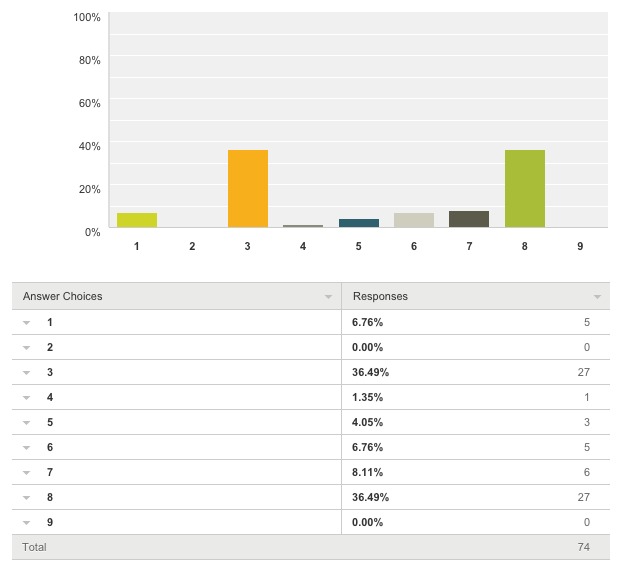Viewport: 622px width, 570px height.
Task: Select the yellow-green bar for choice 1
Action: [137, 220]
